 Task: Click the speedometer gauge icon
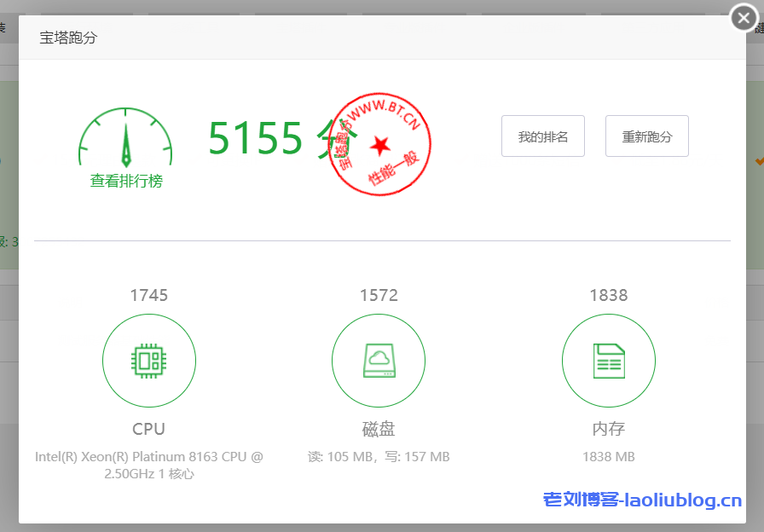(x=125, y=137)
